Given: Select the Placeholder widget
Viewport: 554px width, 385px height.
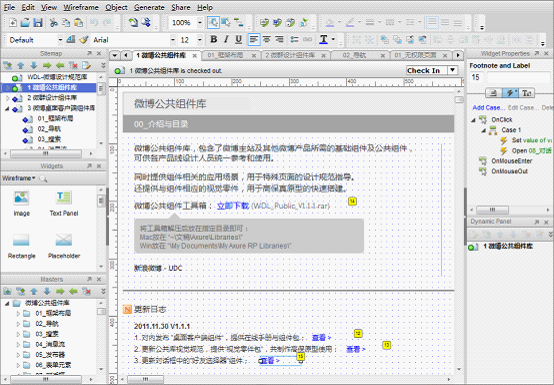Looking at the screenshot, I should (x=64, y=245).
